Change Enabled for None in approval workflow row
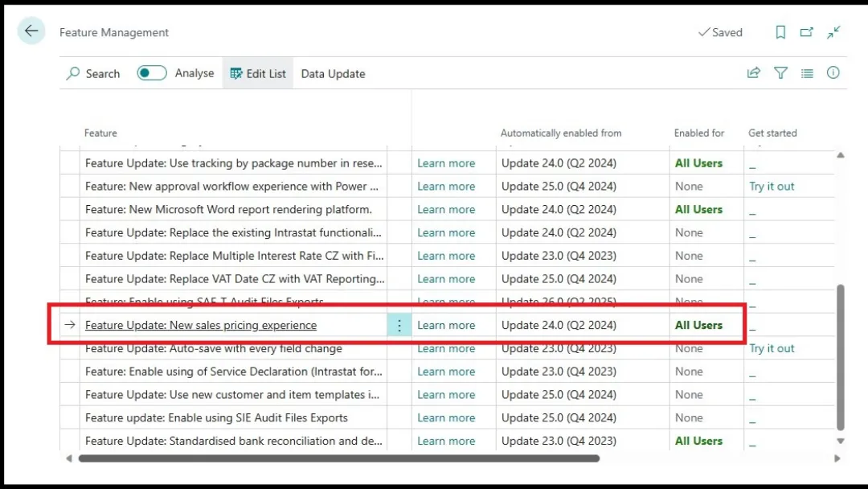Image resolution: width=868 pixels, height=489 pixels. click(690, 187)
